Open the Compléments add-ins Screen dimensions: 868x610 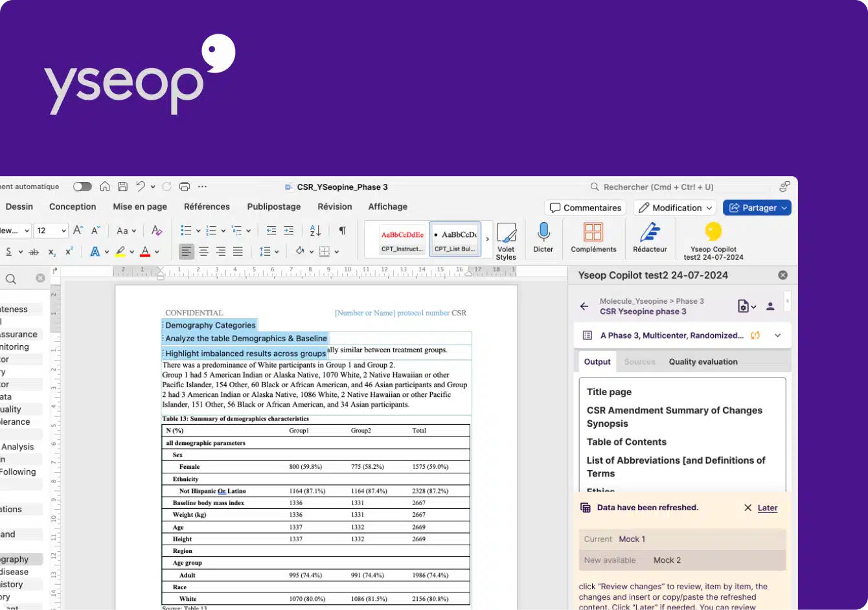593,237
